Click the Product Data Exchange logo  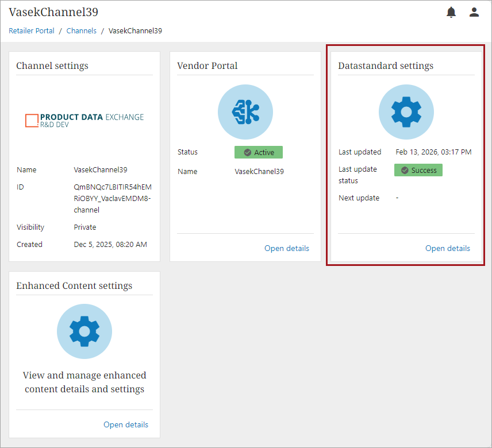84,120
